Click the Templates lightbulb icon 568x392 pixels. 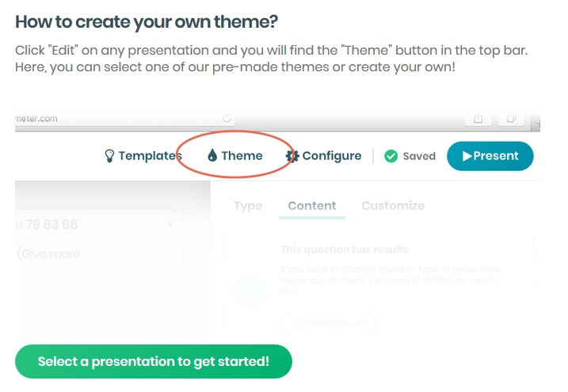coord(110,156)
